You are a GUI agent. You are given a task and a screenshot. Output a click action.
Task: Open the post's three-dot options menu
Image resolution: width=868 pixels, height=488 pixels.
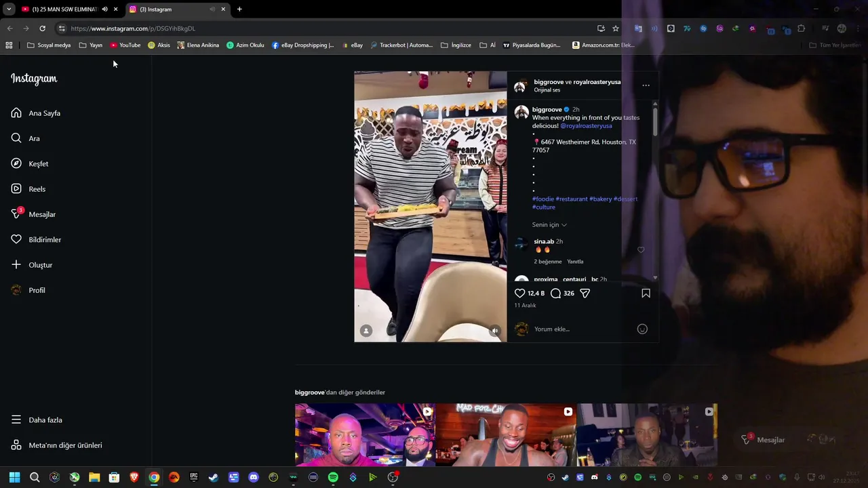[646, 85]
